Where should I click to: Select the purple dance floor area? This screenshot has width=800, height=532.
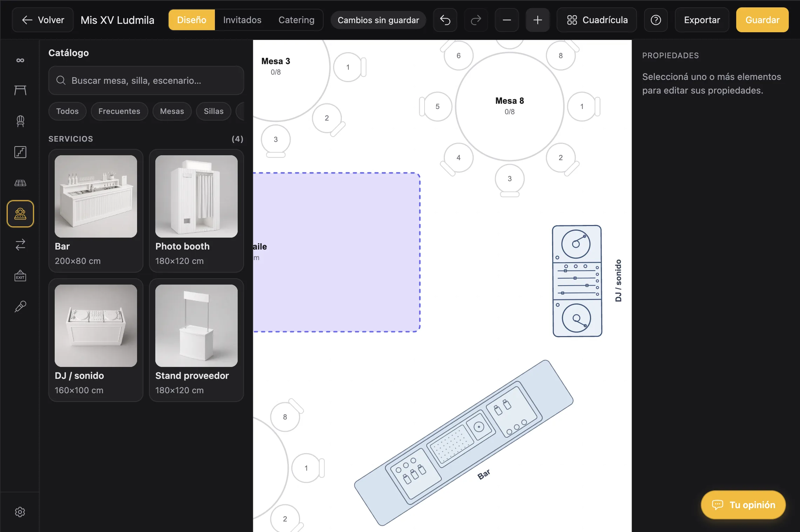(337, 252)
